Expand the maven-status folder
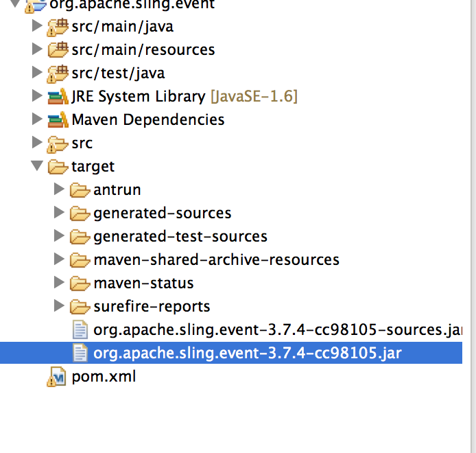Screen dimensions: 476x453 click(59, 283)
